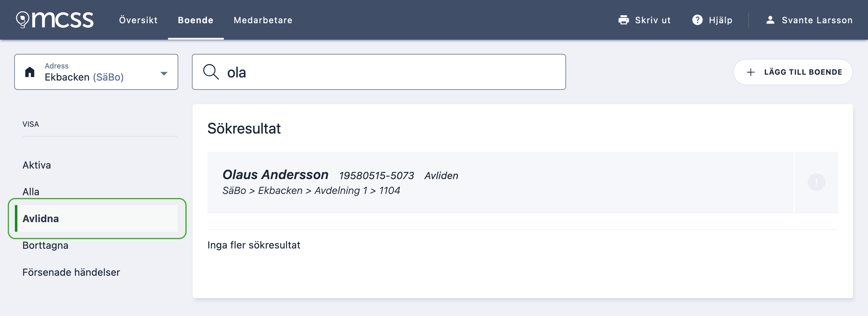Click the plus icon in Lägg till boende
868x316 pixels.
[x=751, y=72]
